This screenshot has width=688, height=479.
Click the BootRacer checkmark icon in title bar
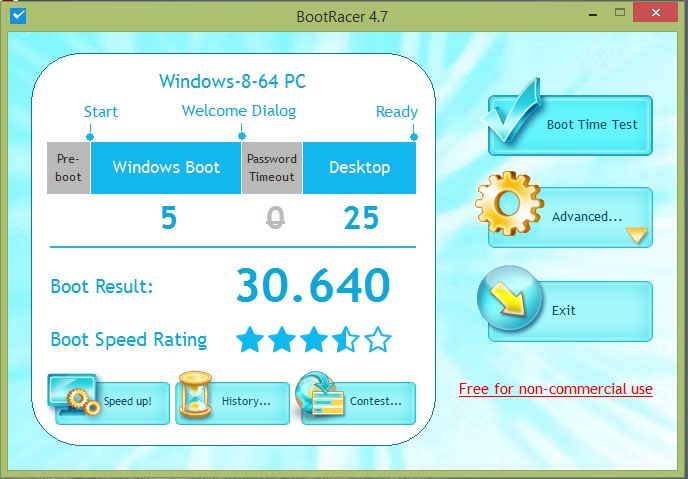click(x=18, y=16)
